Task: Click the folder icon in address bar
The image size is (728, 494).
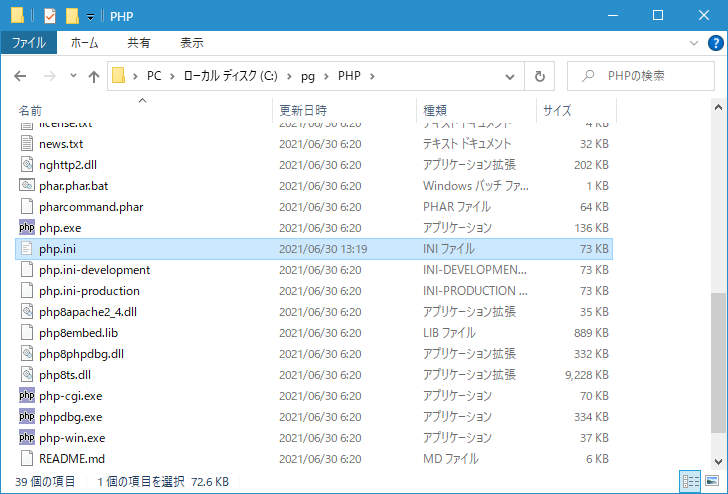Action: 119,75
